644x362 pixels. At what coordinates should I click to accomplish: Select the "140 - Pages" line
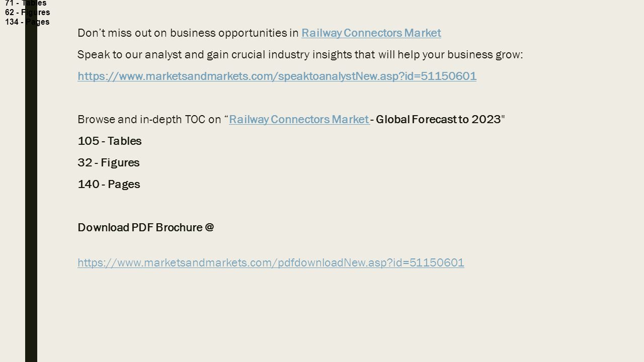click(x=109, y=185)
